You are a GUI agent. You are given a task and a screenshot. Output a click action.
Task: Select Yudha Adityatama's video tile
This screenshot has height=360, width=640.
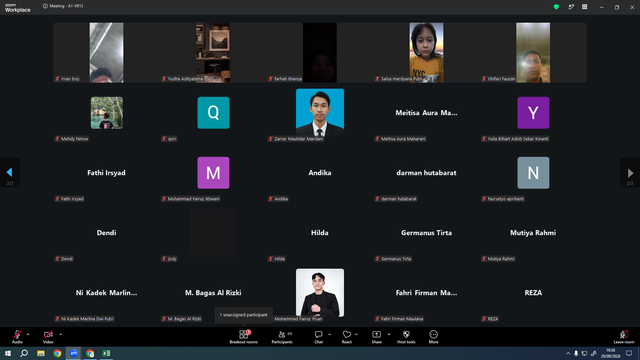(213, 53)
